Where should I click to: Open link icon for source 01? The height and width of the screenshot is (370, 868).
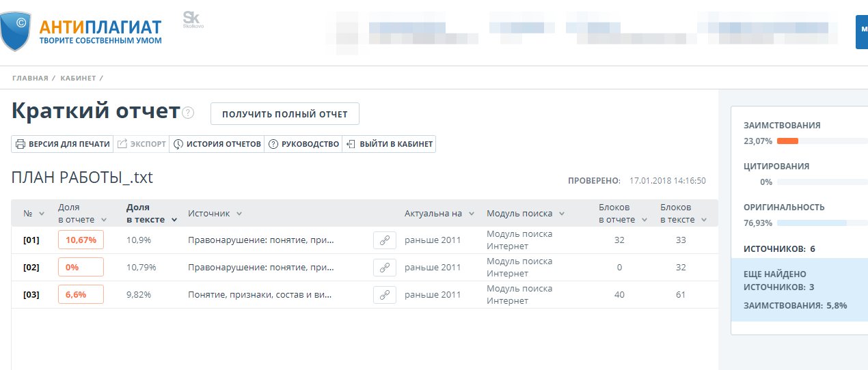[x=384, y=240]
